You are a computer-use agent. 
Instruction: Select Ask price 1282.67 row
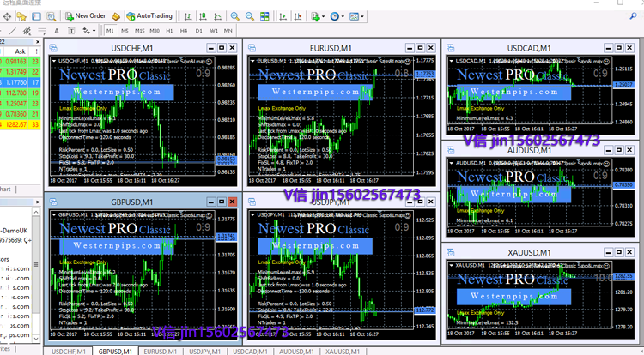20,124
